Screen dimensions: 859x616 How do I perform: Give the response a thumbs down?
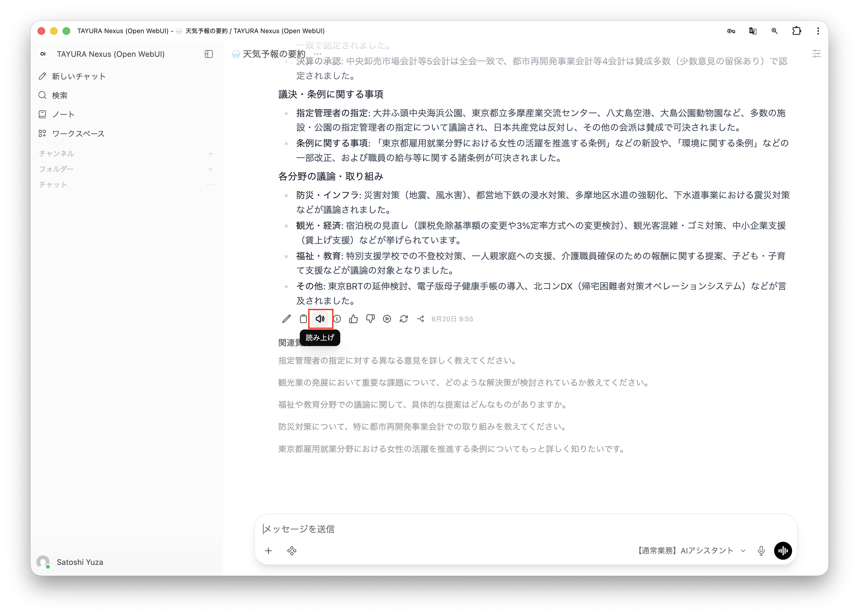(370, 319)
